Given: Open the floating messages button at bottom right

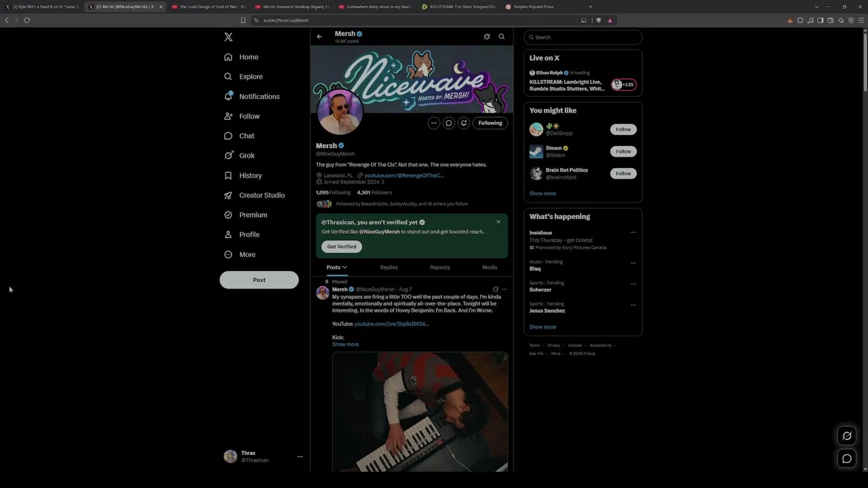Looking at the screenshot, I should (847, 459).
